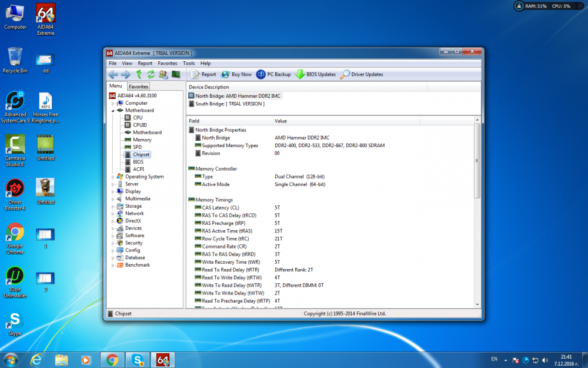
Task: Click the Field column header
Action: coord(229,121)
